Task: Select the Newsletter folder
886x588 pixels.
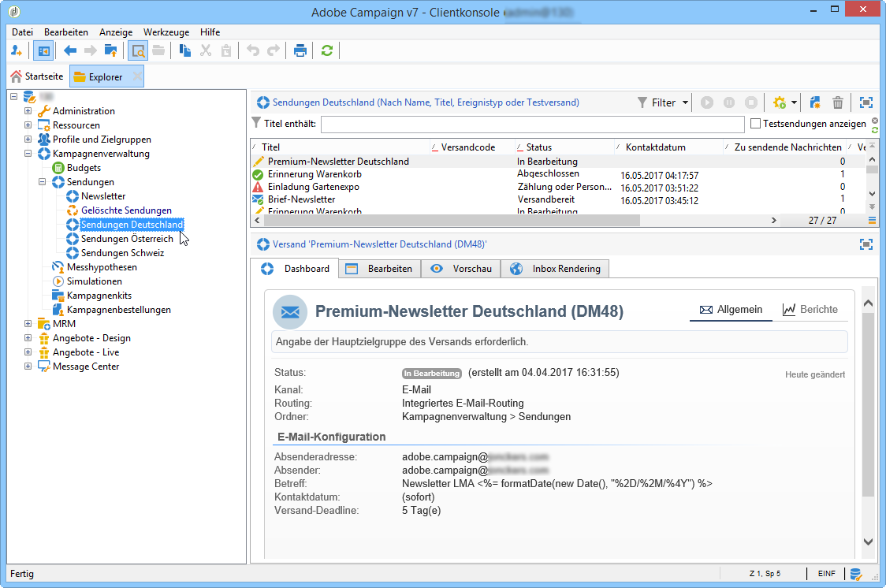Action: click(x=102, y=196)
